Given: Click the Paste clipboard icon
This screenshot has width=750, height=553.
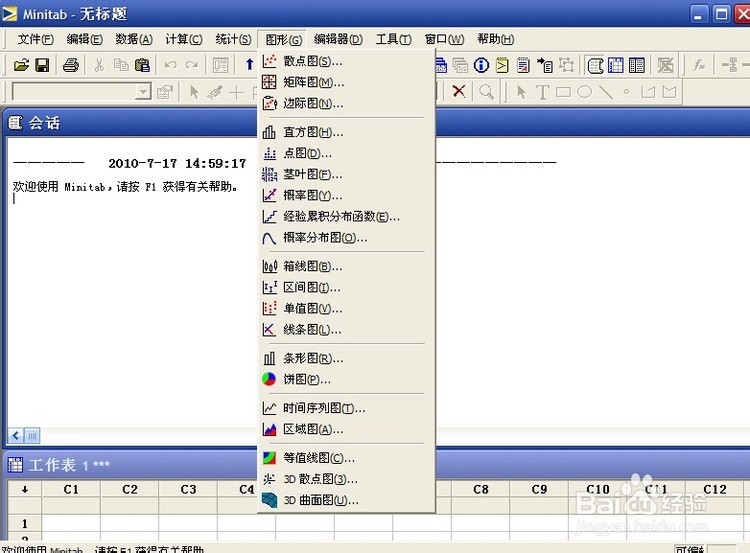Looking at the screenshot, I should [142, 65].
